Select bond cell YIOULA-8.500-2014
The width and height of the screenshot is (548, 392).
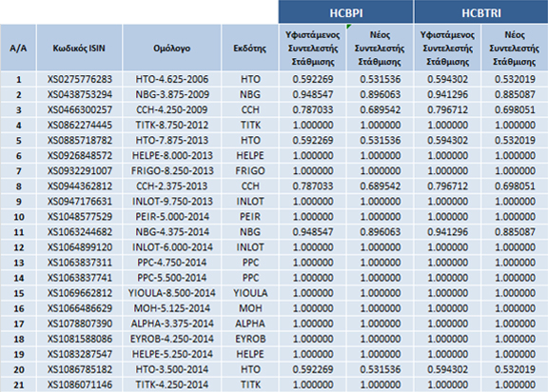click(171, 293)
